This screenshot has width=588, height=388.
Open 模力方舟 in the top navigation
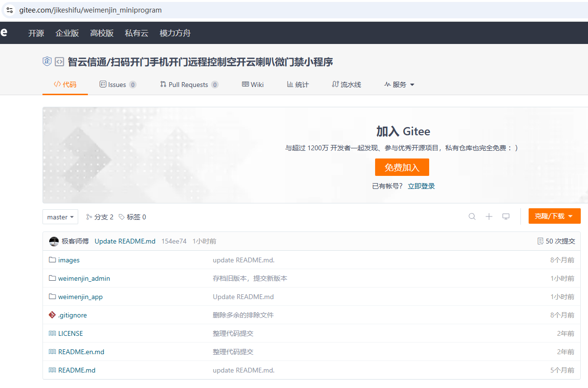(x=175, y=33)
